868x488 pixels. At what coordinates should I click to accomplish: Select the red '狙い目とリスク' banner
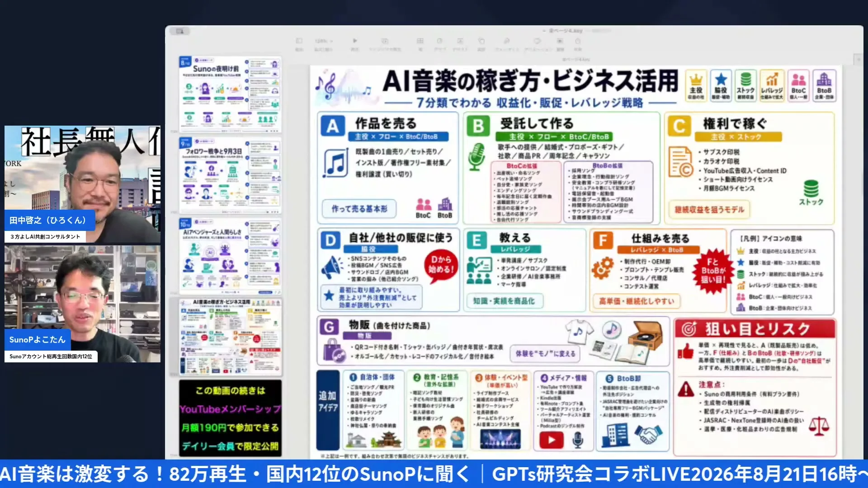coord(755,328)
